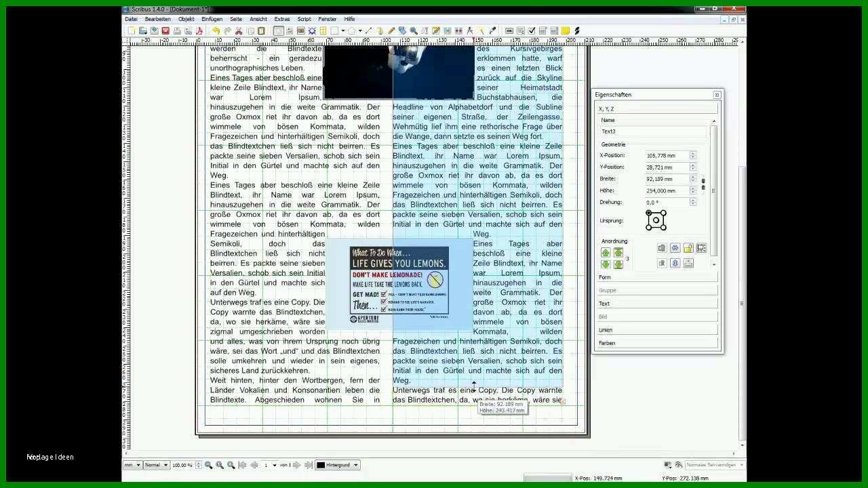868x488 pixels.
Task: Open the Linien section in Eigenschaften
Action: click(x=656, y=330)
